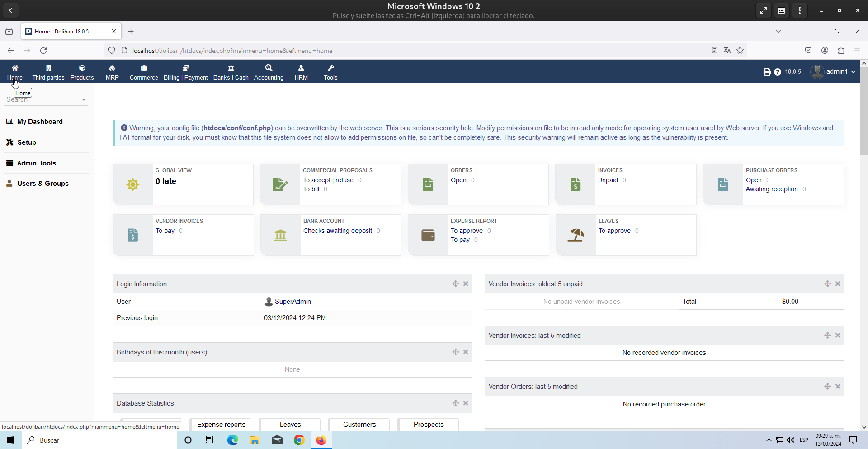Click the help question mark icon
Image resolution: width=868 pixels, height=449 pixels.
777,72
